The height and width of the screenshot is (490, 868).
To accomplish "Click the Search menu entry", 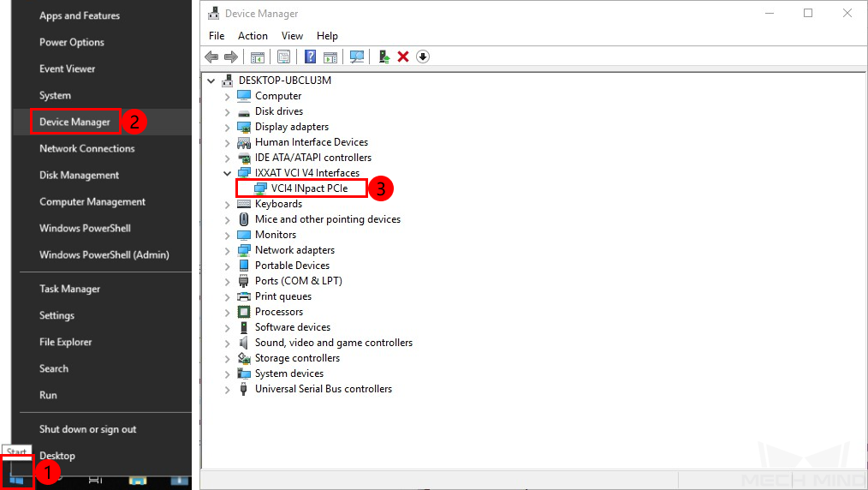I will point(54,368).
